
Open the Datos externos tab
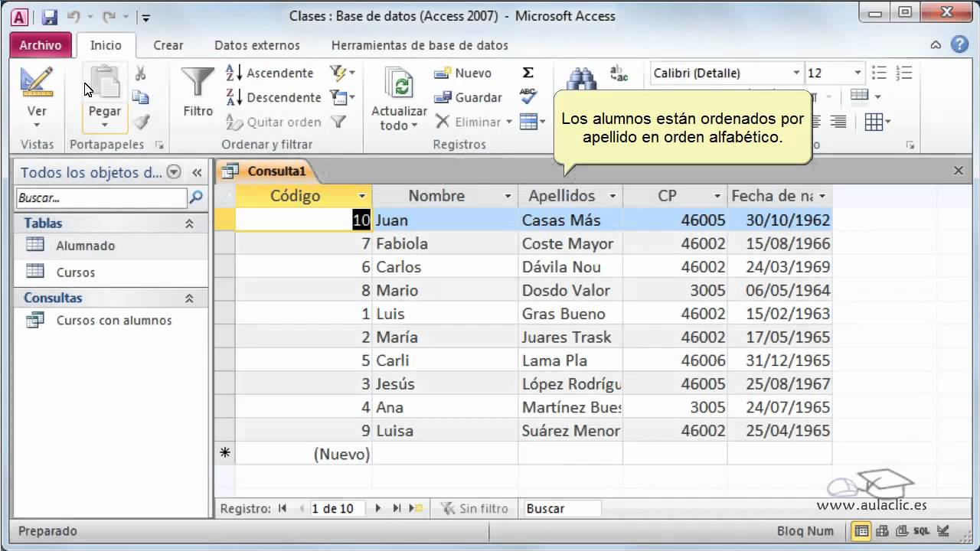(x=257, y=45)
